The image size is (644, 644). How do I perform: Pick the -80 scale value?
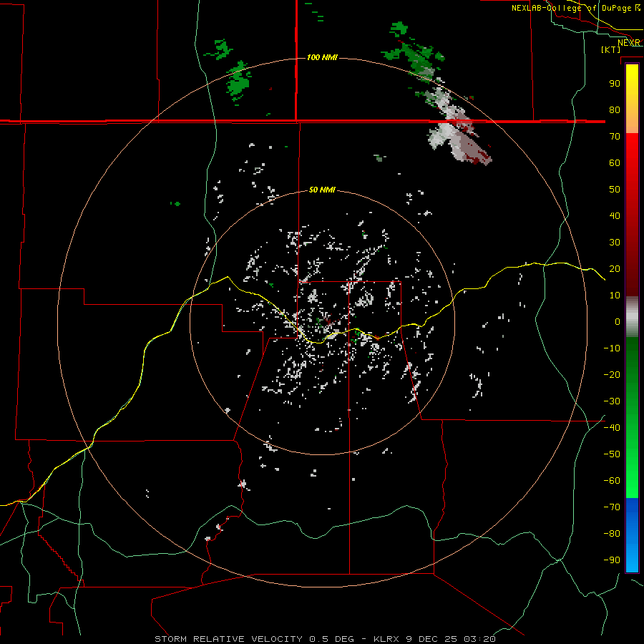[x=612, y=534]
